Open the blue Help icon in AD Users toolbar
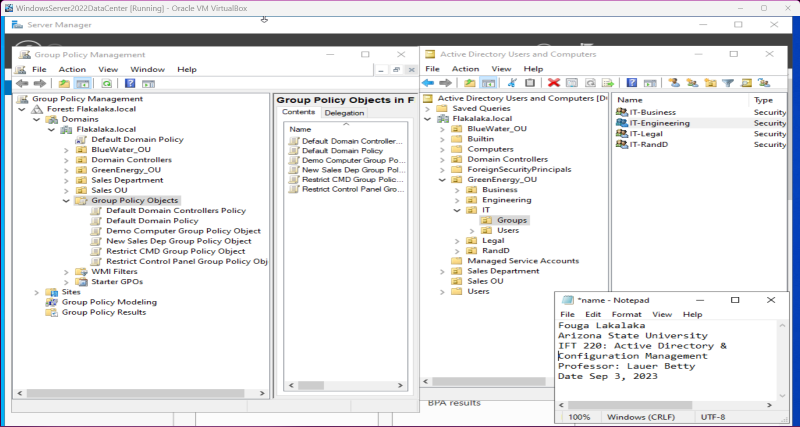 pyautogui.click(x=632, y=83)
